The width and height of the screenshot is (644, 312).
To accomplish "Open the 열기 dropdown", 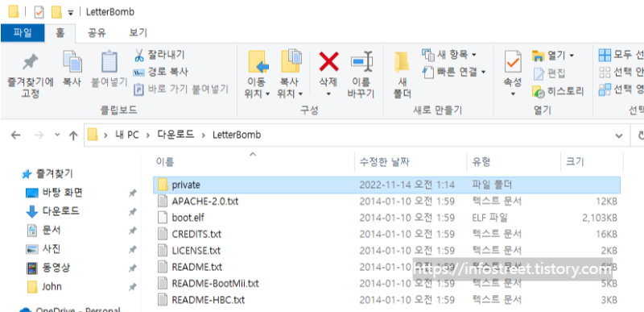I will coord(553,55).
